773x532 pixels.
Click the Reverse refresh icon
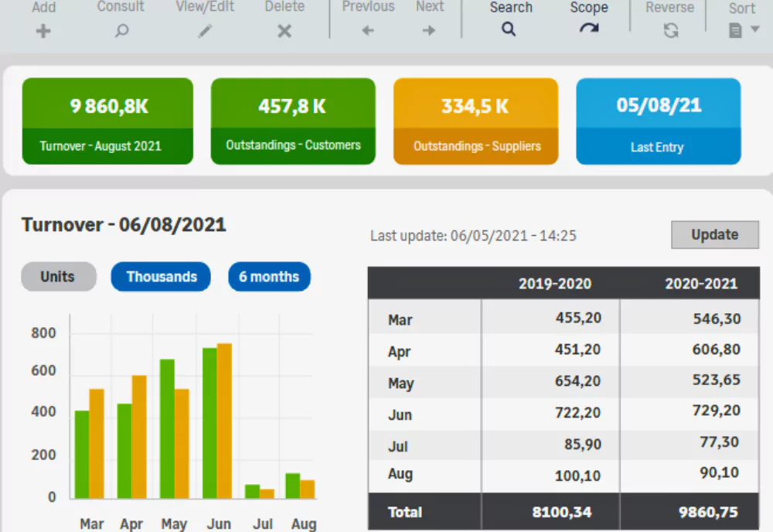pos(670,31)
